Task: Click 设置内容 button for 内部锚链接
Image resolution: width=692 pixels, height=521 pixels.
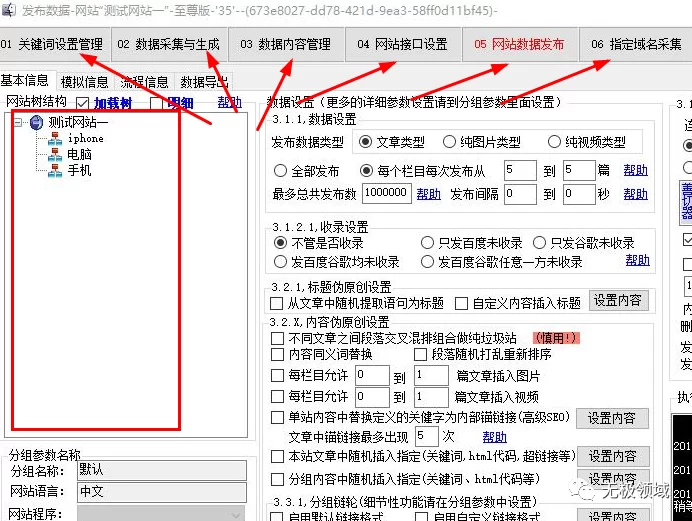Action: [612, 418]
